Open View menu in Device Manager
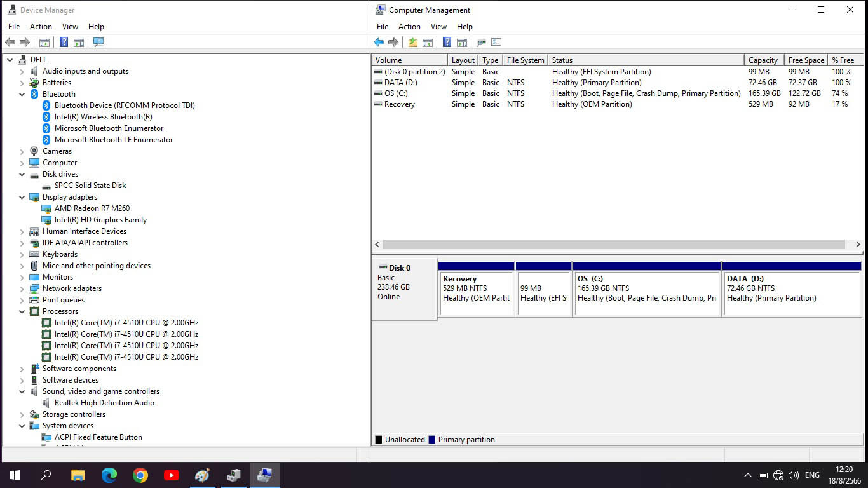Viewport: 868px width, 488px height. [70, 27]
